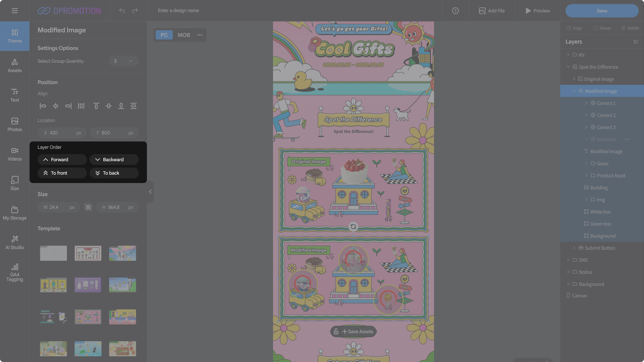The height and width of the screenshot is (362, 644).
Task: Collapse the Spot the Difference layer group
Action: point(568,67)
